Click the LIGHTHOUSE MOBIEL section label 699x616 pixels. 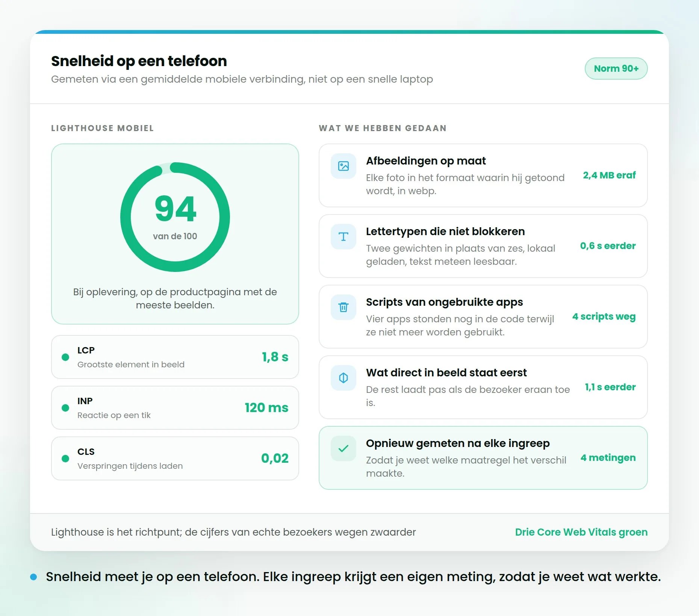coord(103,128)
